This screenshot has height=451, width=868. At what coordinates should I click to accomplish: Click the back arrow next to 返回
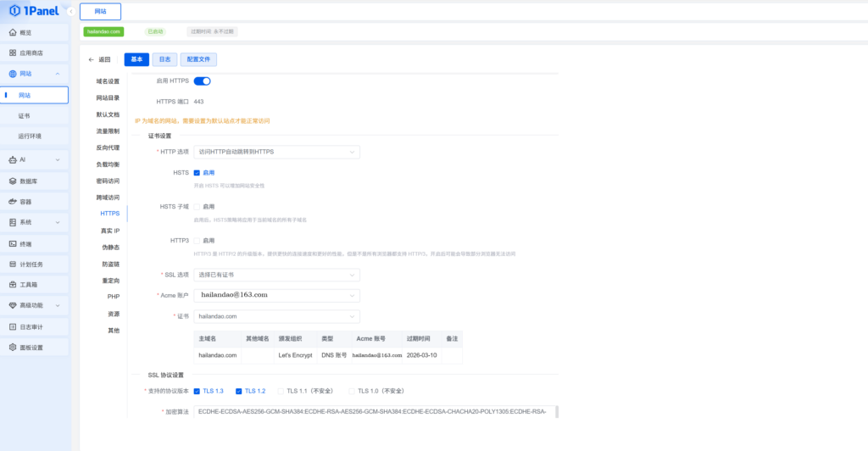tap(92, 59)
